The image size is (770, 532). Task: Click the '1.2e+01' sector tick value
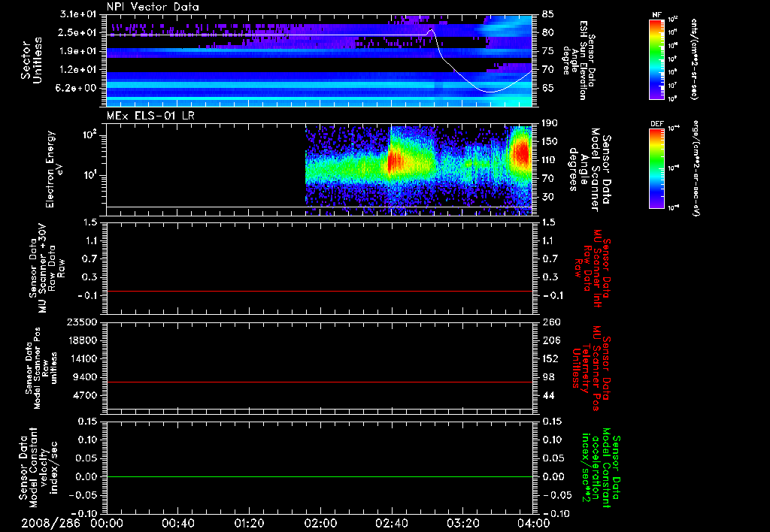(x=78, y=70)
